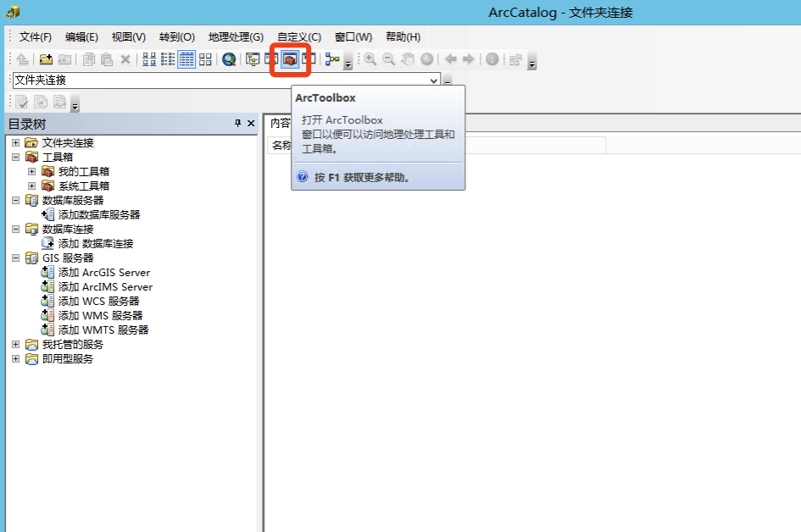Collapse the 工具箱 tree node
The height and width of the screenshot is (532, 801).
(x=16, y=157)
